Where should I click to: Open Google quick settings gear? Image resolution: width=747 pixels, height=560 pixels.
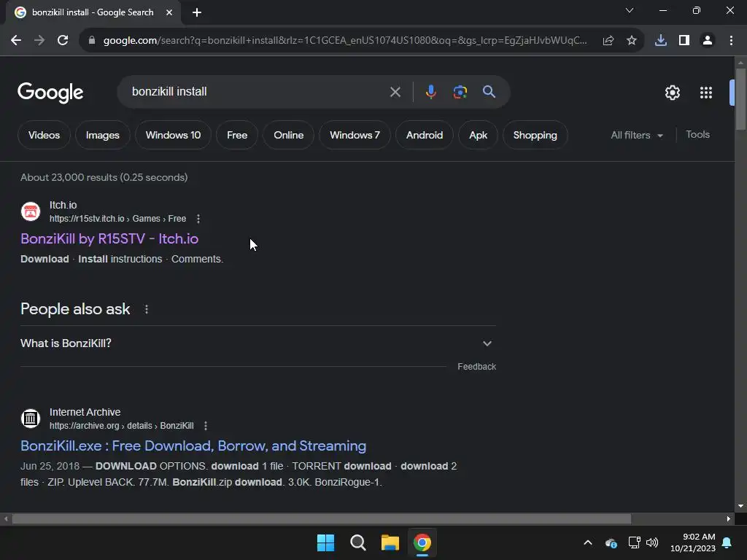pyautogui.click(x=672, y=93)
